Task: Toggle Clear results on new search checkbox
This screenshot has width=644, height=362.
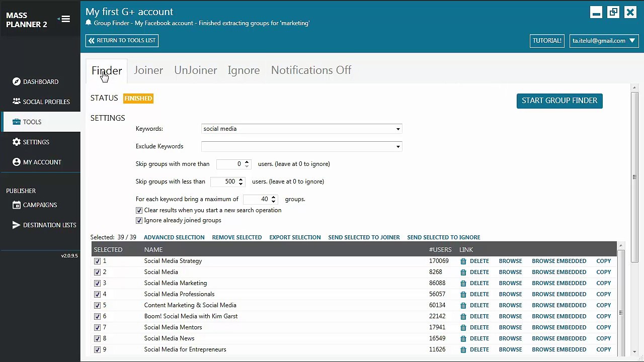Action: tap(139, 210)
